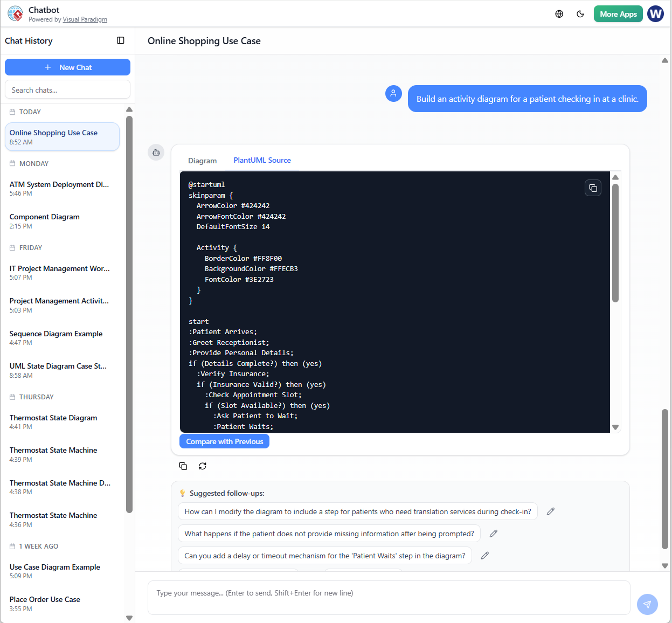Copy PlantUML source code icon
This screenshot has height=623, width=672.
[x=593, y=188]
